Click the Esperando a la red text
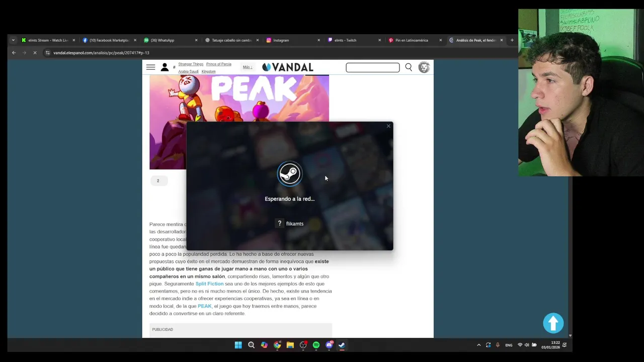This screenshot has height=362, width=644. tap(290, 199)
